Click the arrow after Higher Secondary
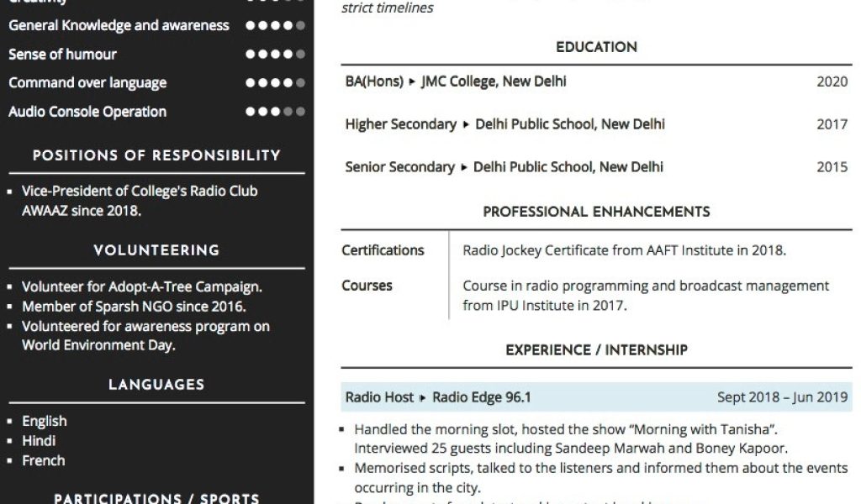Screen dimensions: 861x504 click(466, 124)
